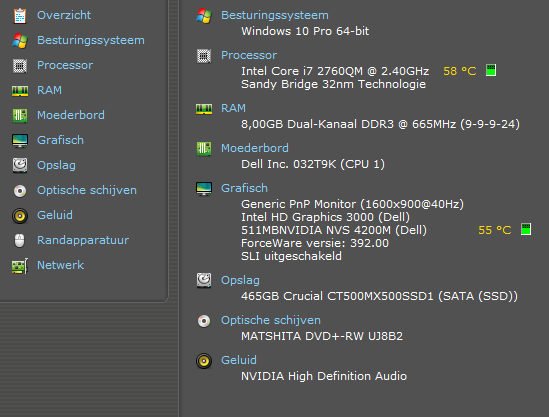
Task: Open the Besturingssysteem section in sidebar
Action: point(91,40)
